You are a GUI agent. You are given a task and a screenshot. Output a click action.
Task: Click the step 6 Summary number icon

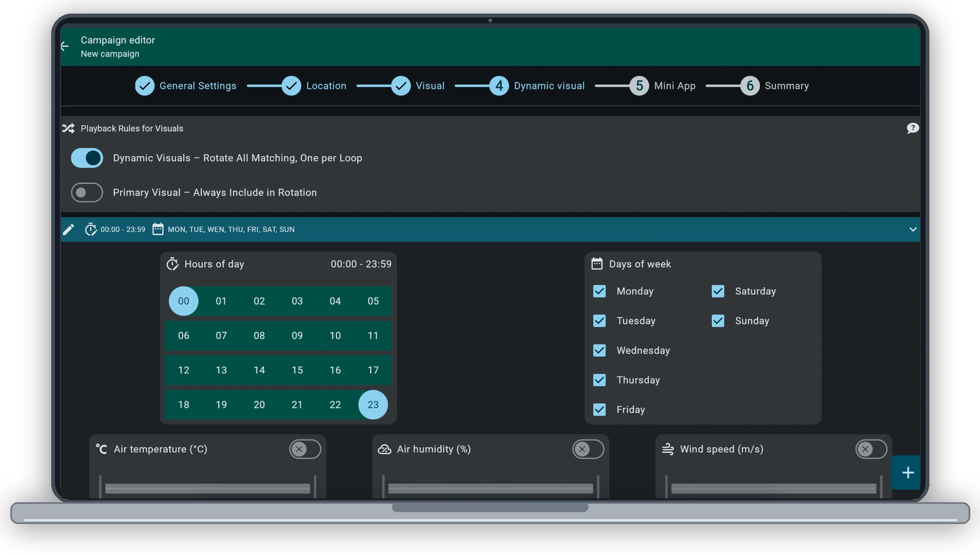coord(750,86)
